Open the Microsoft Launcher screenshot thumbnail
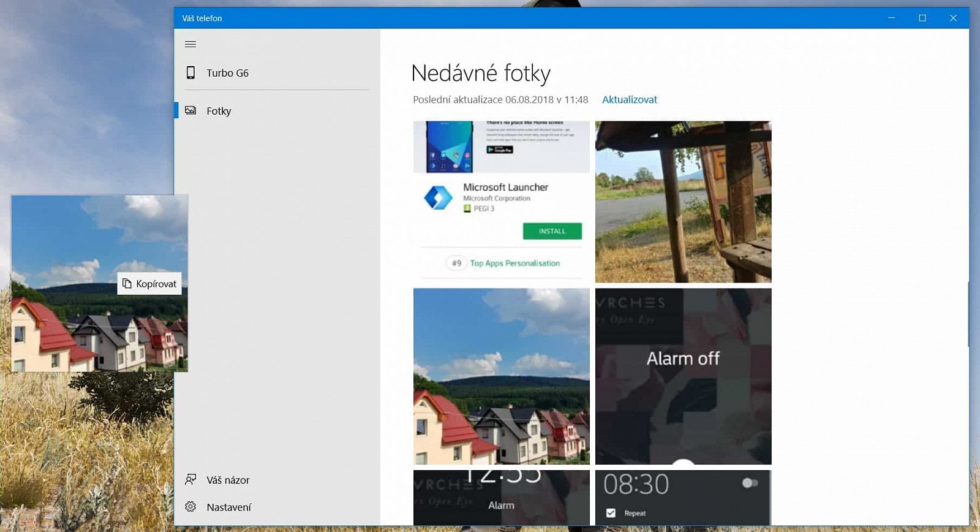 click(x=501, y=202)
